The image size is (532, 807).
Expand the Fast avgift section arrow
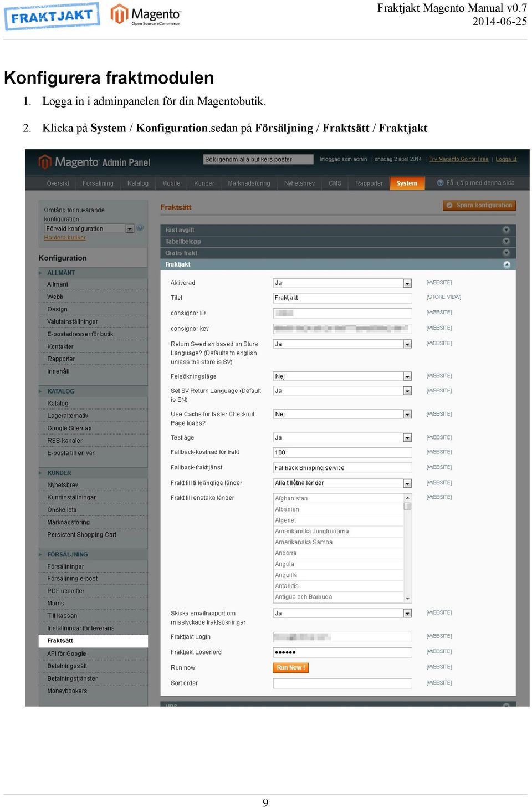click(506, 229)
